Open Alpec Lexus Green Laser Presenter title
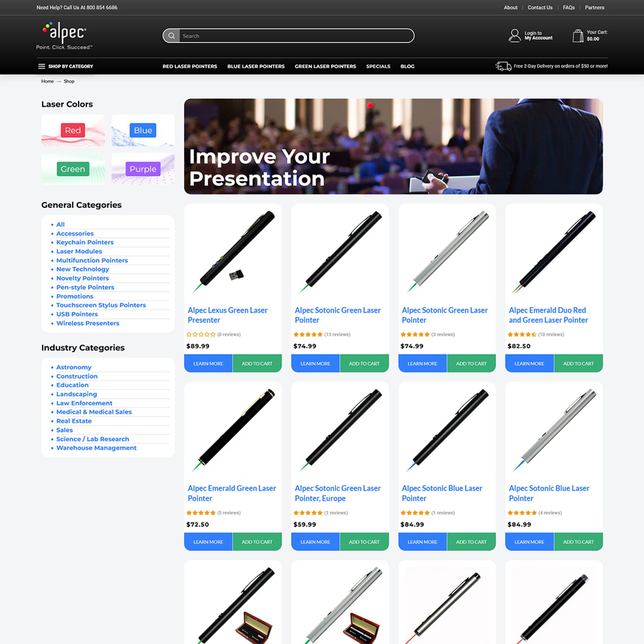Screen dimensions: 644x644 [x=227, y=315]
